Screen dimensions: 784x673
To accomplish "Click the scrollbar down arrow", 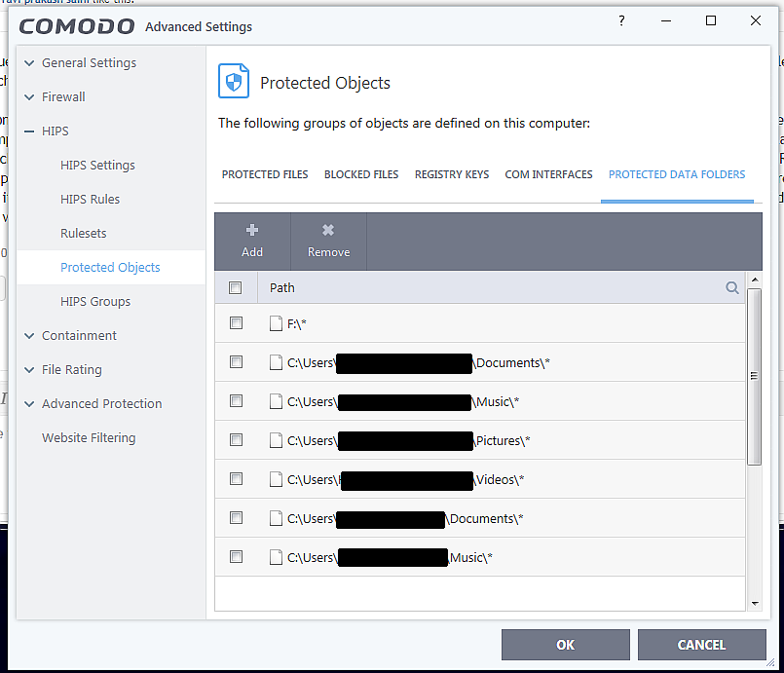I will 755,604.
